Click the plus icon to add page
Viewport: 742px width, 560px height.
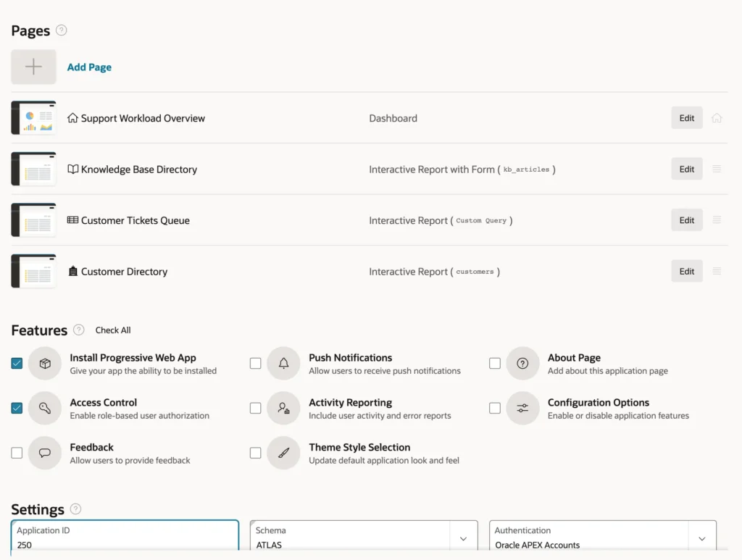pyautogui.click(x=33, y=67)
